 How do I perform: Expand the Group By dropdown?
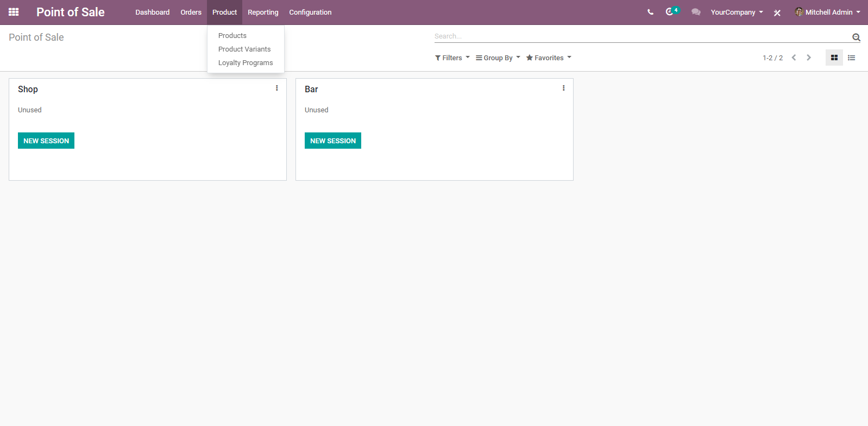[x=498, y=58]
